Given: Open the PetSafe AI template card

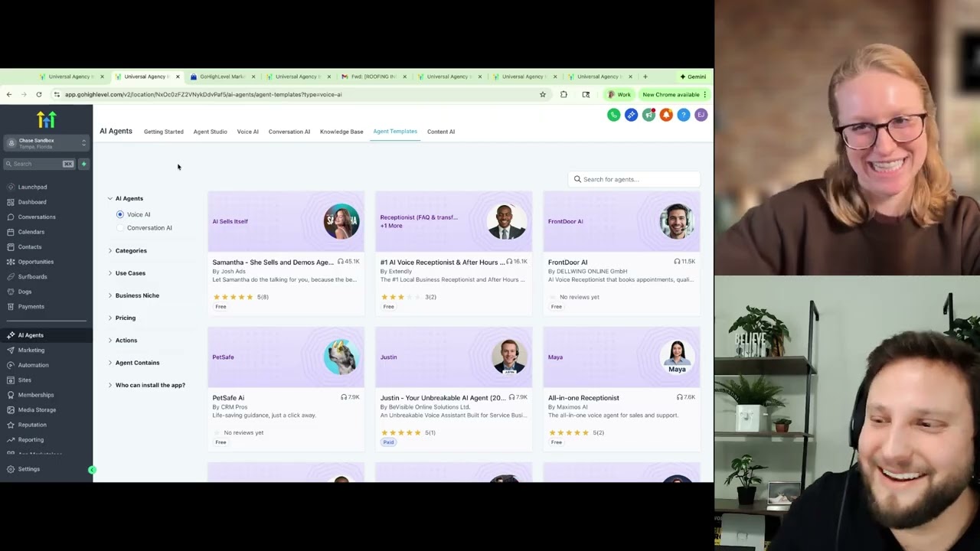Looking at the screenshot, I should tap(286, 388).
